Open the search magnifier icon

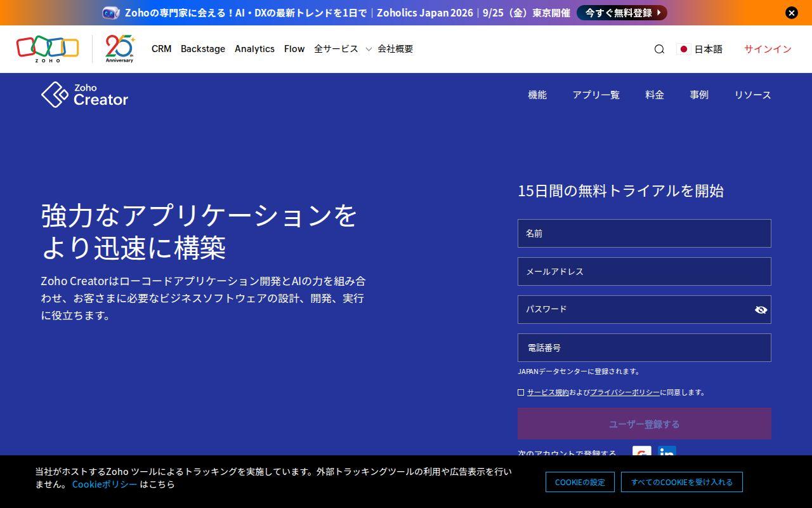[659, 49]
